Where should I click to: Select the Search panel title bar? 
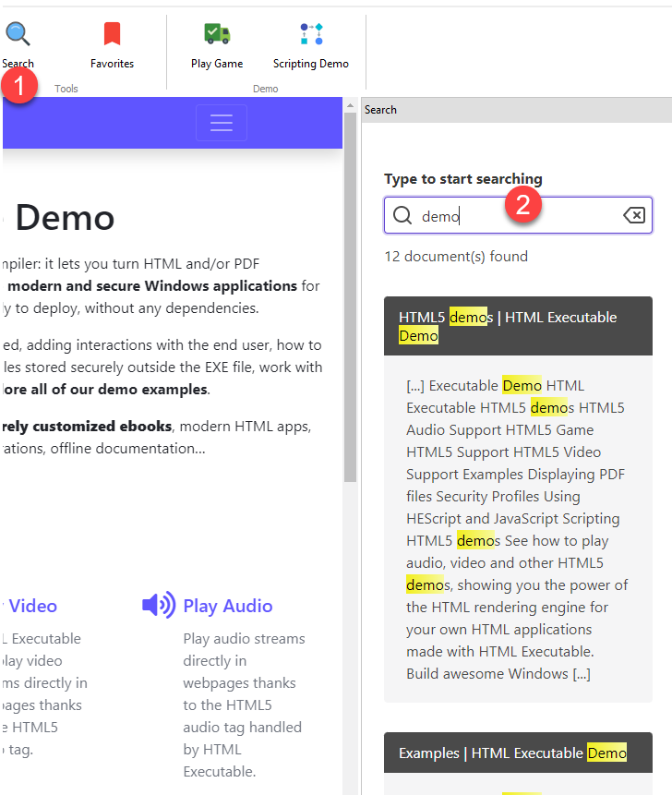[515, 110]
